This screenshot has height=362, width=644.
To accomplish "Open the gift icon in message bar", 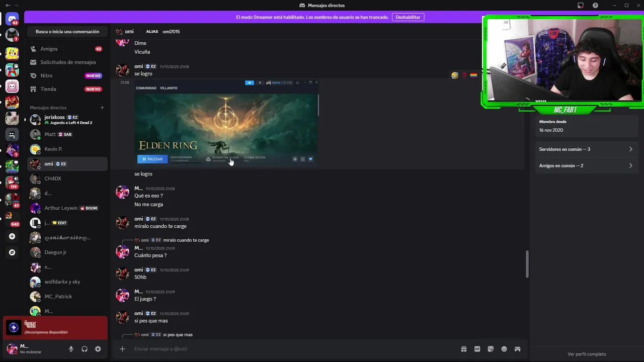I will (464, 349).
